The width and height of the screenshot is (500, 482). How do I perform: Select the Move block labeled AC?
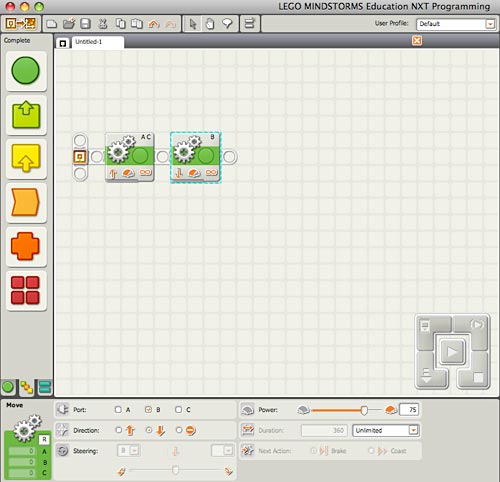pyautogui.click(x=130, y=157)
